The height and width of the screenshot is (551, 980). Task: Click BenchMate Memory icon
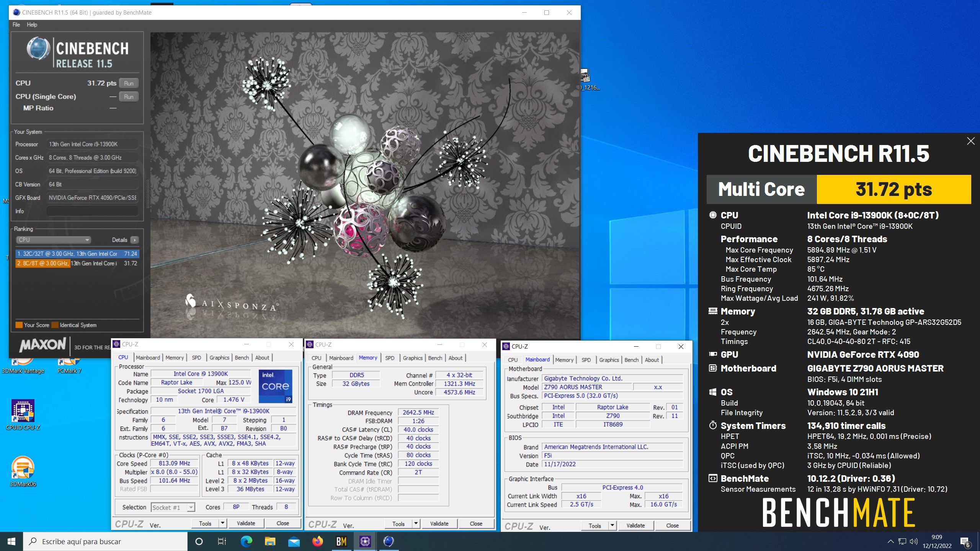(713, 311)
